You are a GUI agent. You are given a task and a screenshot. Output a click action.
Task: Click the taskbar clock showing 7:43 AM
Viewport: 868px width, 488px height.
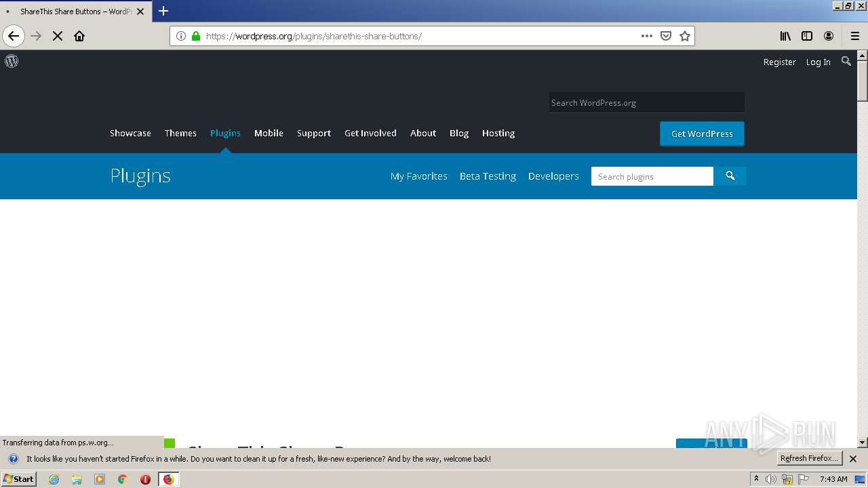pyautogui.click(x=833, y=479)
